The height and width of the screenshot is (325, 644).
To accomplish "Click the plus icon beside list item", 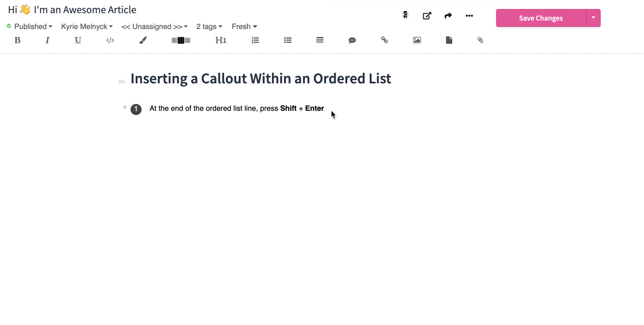I will pyautogui.click(x=125, y=107).
